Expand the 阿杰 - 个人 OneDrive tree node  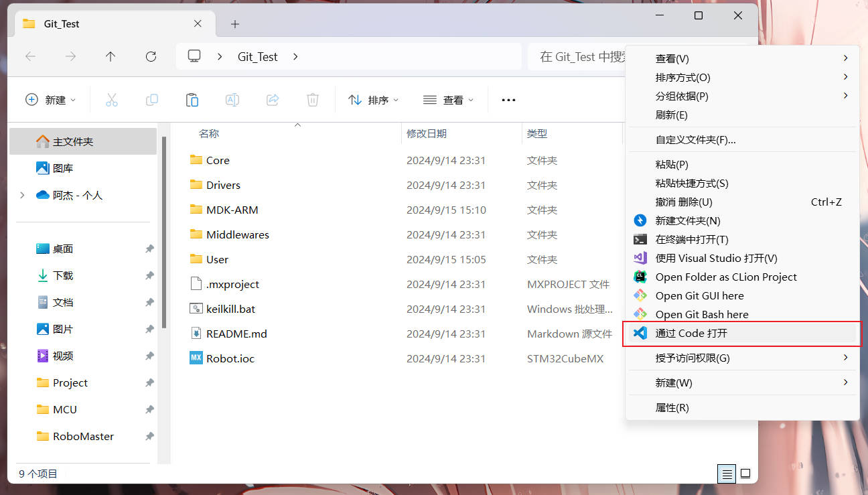[22, 195]
